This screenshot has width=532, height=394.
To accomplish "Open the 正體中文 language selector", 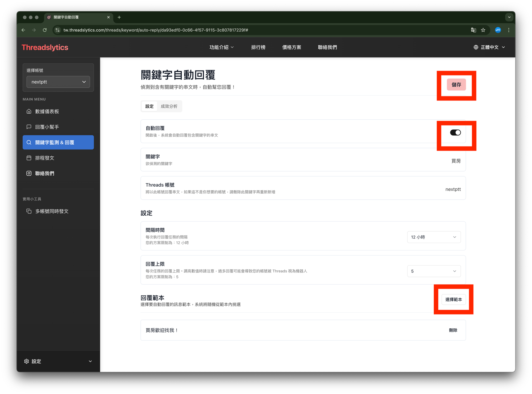I will point(489,47).
